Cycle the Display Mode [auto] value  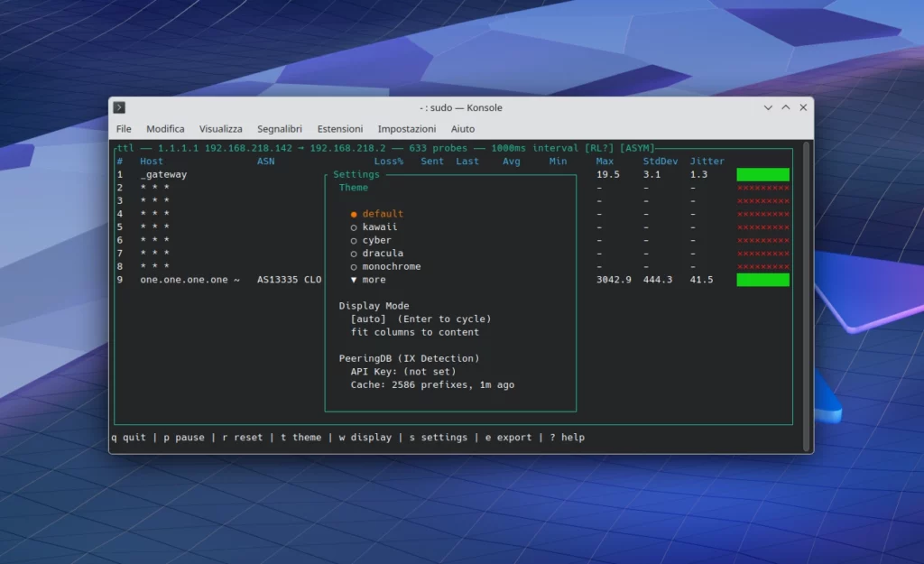pyautogui.click(x=368, y=319)
